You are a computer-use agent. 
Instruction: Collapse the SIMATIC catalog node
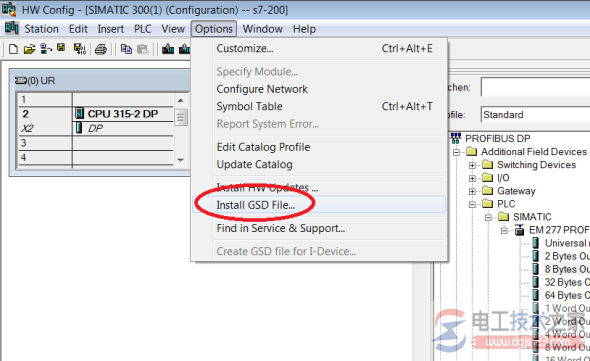click(x=488, y=217)
